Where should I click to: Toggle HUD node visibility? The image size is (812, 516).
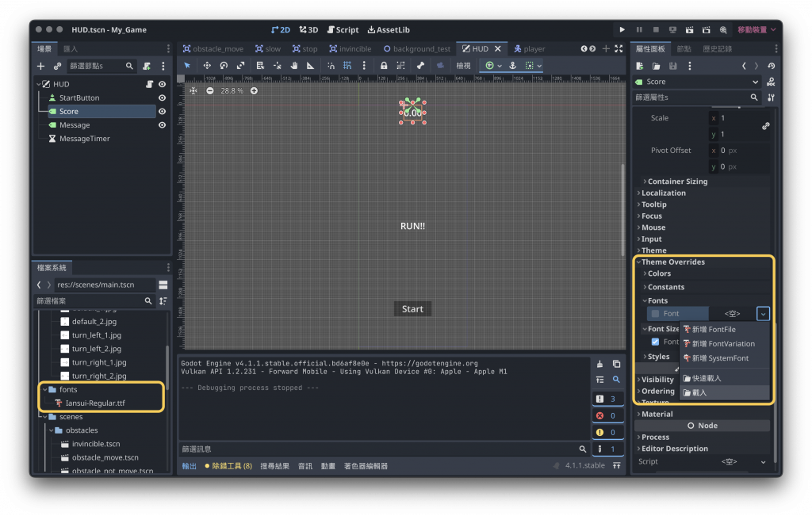point(162,84)
